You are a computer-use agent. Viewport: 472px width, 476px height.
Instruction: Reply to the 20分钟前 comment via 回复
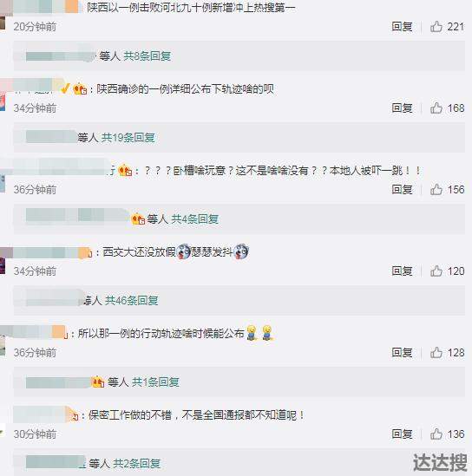402,27
